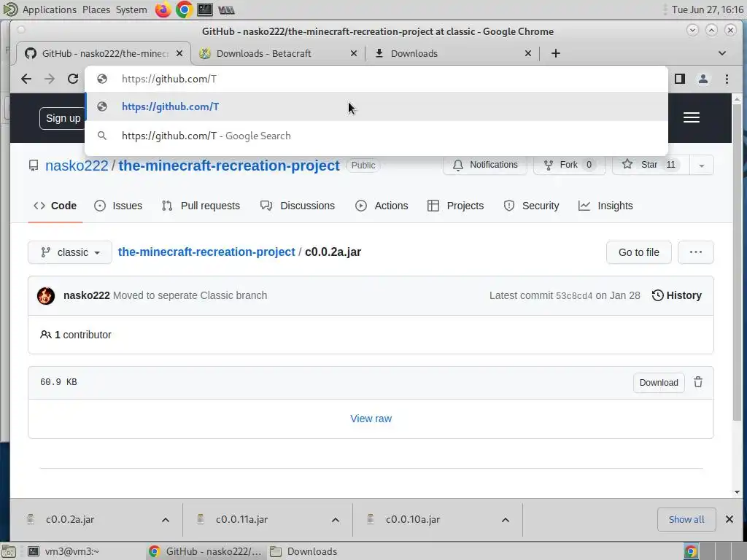Click the address bar input
The width and height of the screenshot is (747, 560).
tap(376, 79)
